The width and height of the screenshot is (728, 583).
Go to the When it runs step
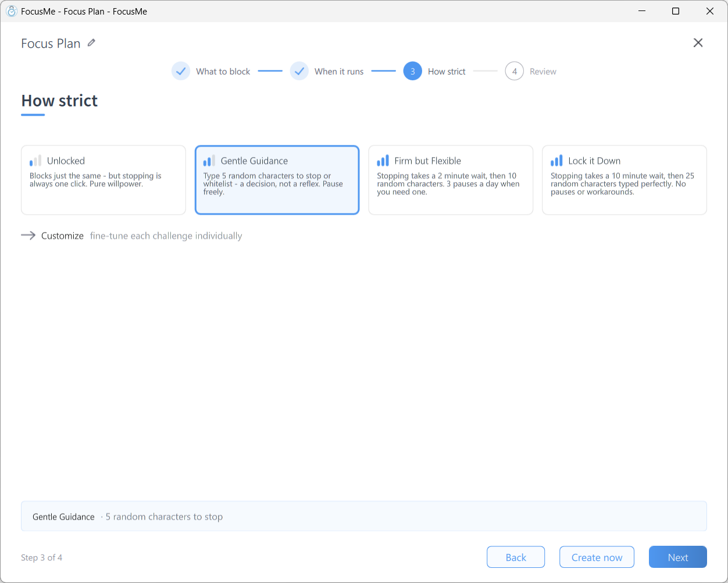pyautogui.click(x=339, y=72)
